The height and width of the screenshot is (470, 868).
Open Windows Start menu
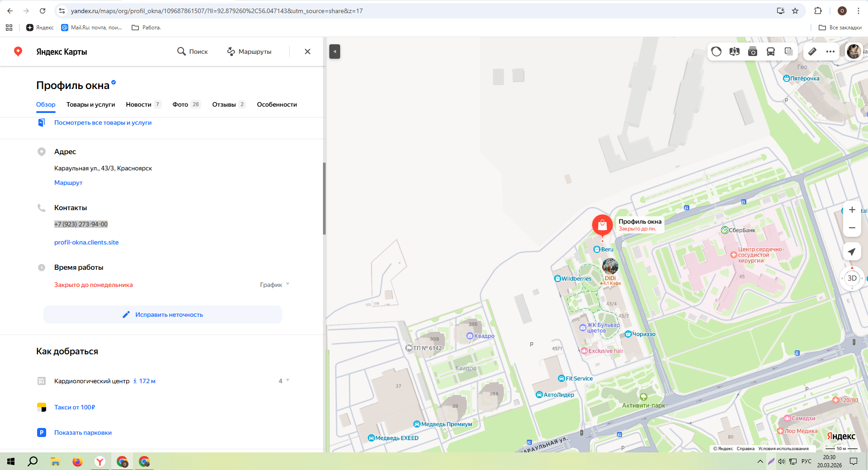[11, 461]
